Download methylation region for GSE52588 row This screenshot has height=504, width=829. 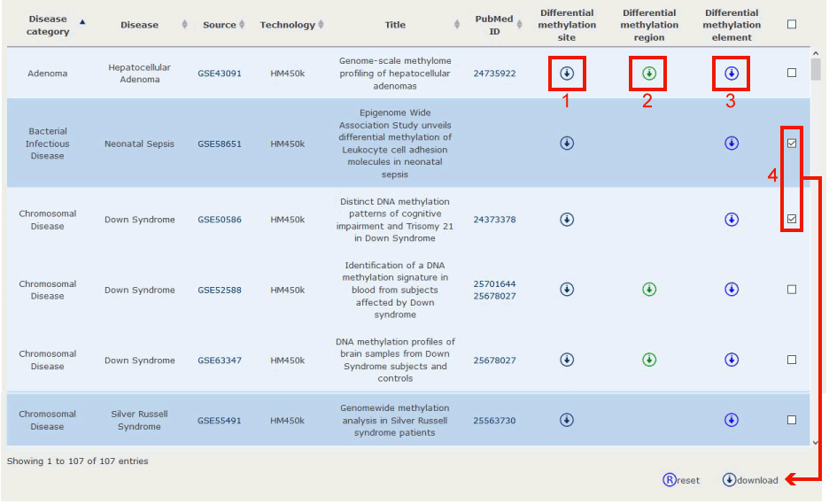(x=649, y=289)
